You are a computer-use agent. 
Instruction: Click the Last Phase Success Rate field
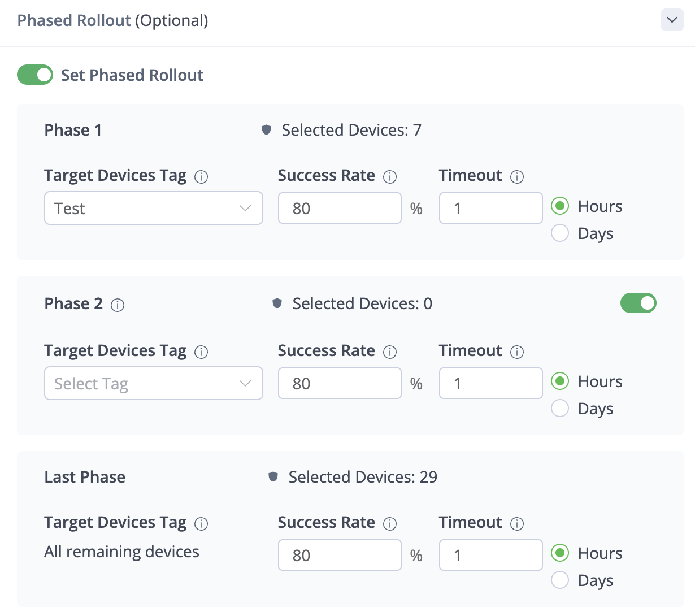[x=340, y=555]
